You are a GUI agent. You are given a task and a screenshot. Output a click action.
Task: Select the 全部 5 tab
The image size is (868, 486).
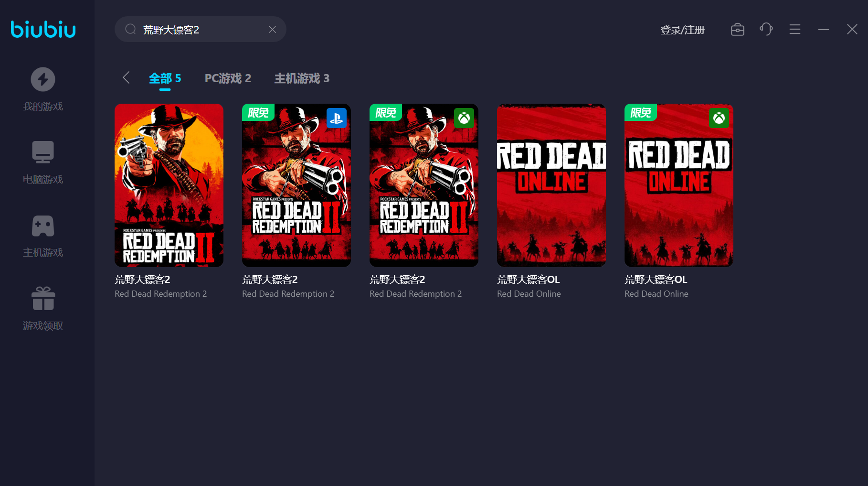[165, 78]
